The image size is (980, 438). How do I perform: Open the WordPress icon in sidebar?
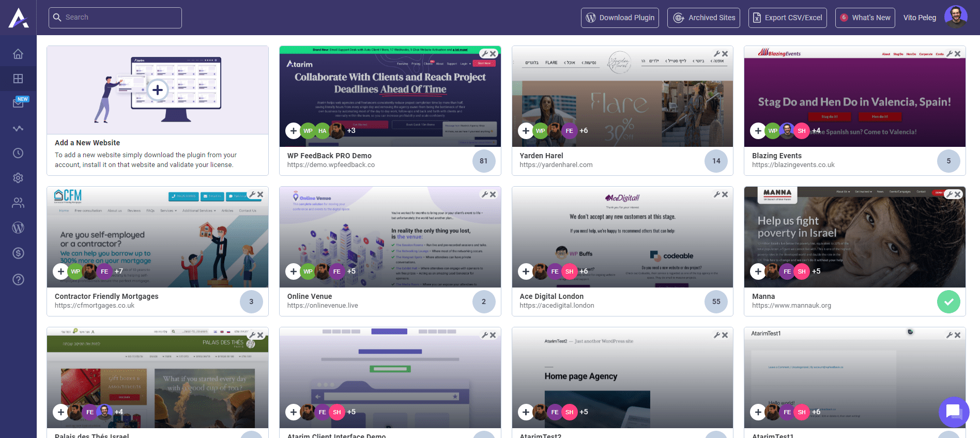click(x=18, y=228)
